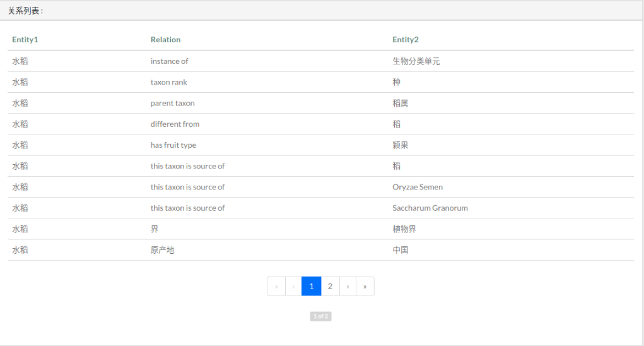The image size is (644, 346).
Task: Go to previous page single arrow
Action: pyautogui.click(x=294, y=287)
